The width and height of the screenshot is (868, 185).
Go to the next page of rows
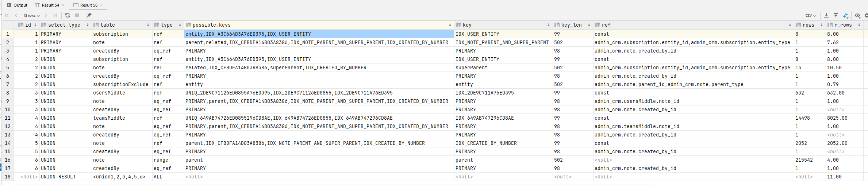(46, 15)
